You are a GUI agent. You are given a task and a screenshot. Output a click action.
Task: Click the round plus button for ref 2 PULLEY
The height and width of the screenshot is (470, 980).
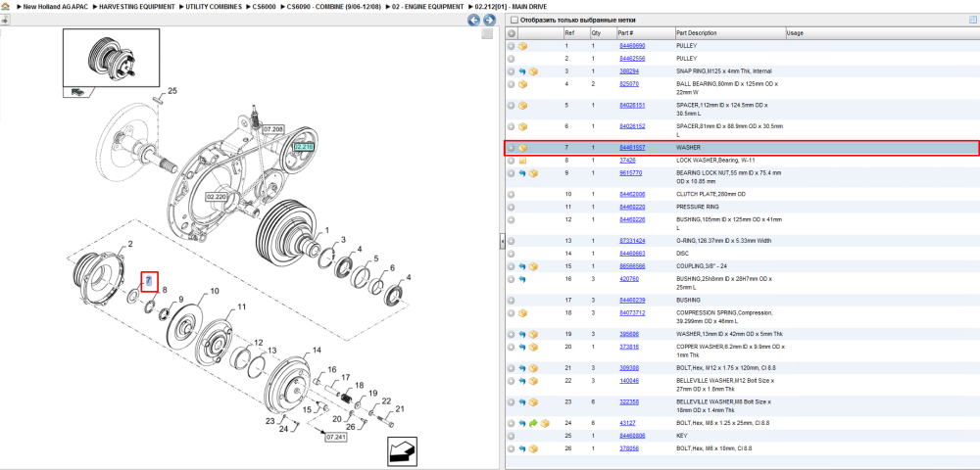(512, 59)
